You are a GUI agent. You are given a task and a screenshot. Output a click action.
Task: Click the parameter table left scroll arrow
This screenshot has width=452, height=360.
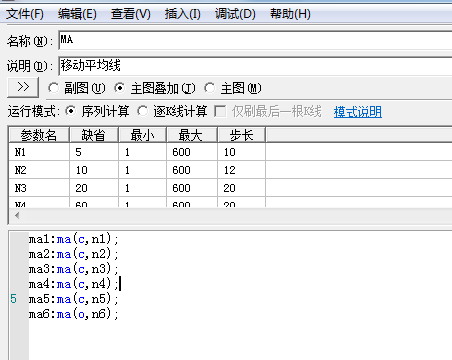(17, 215)
